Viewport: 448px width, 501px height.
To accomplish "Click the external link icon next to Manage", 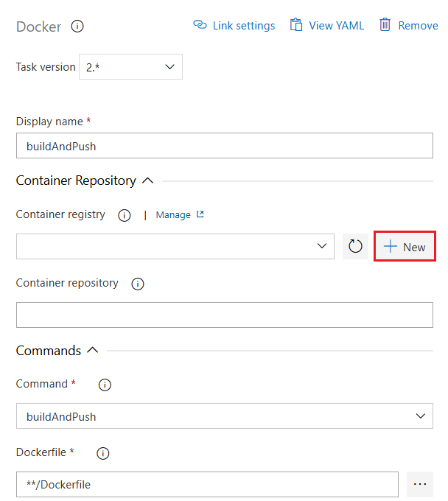I will 200,214.
